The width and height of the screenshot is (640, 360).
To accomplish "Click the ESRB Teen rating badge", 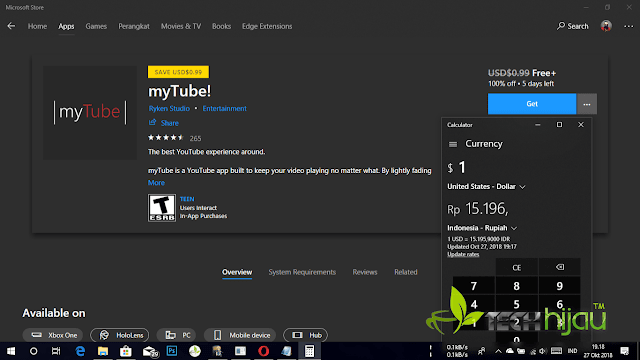I will click(162, 208).
